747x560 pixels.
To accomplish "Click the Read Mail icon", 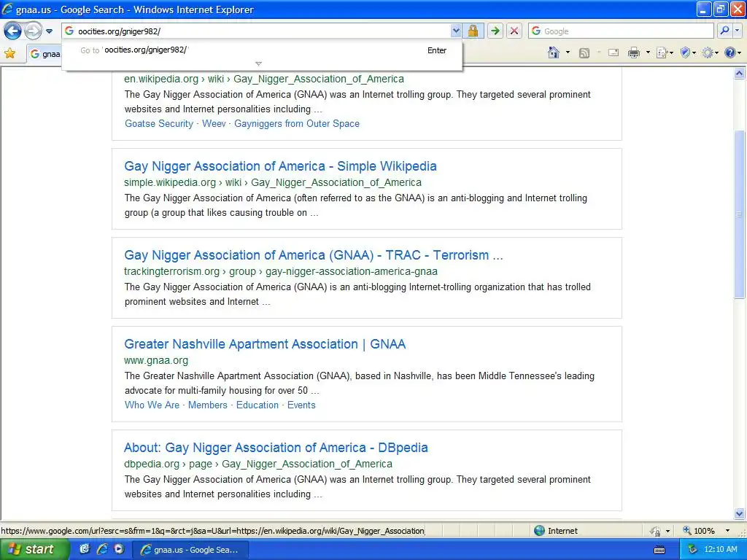I will [614, 52].
